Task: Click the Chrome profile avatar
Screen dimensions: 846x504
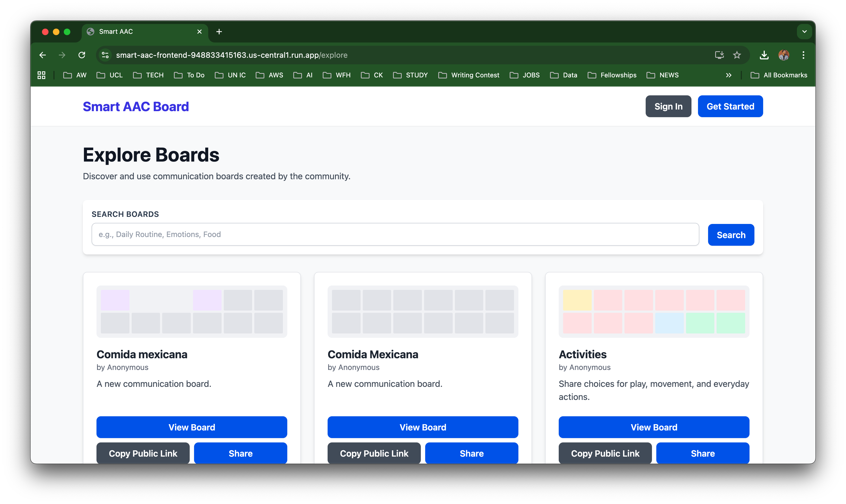Action: pos(784,55)
